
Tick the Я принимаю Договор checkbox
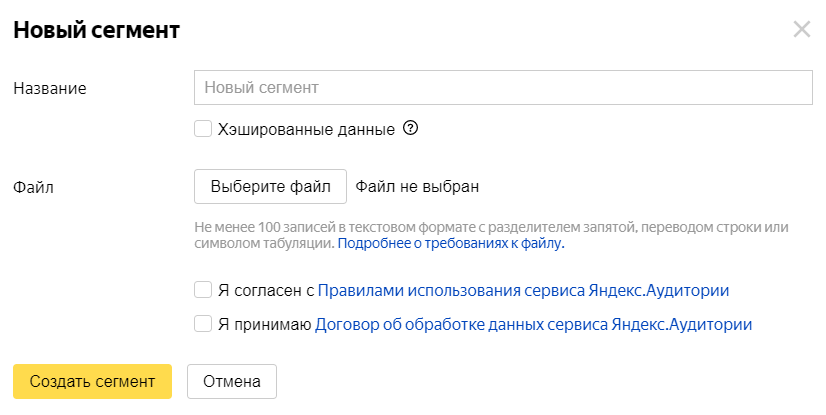[x=203, y=324]
